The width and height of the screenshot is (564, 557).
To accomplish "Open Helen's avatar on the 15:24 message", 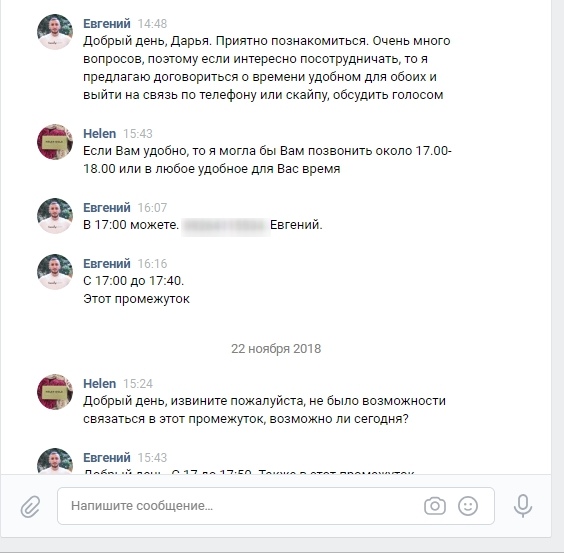I will [55, 392].
